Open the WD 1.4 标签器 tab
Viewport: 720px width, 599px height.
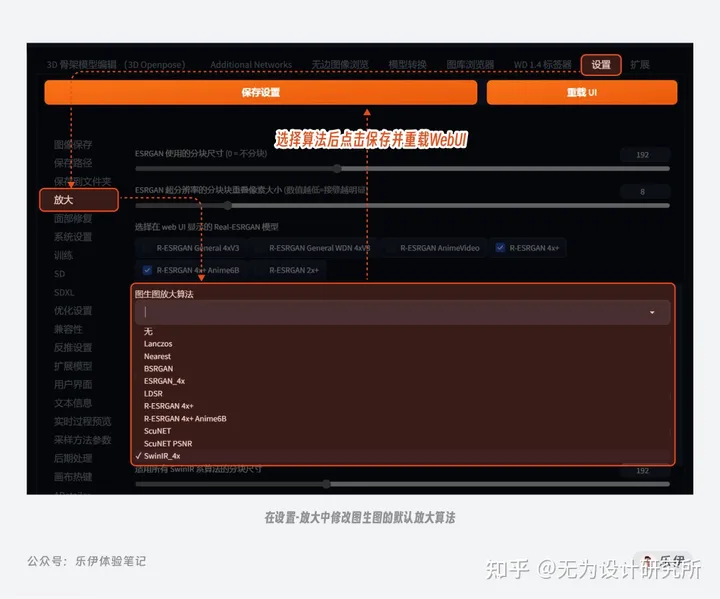542,65
